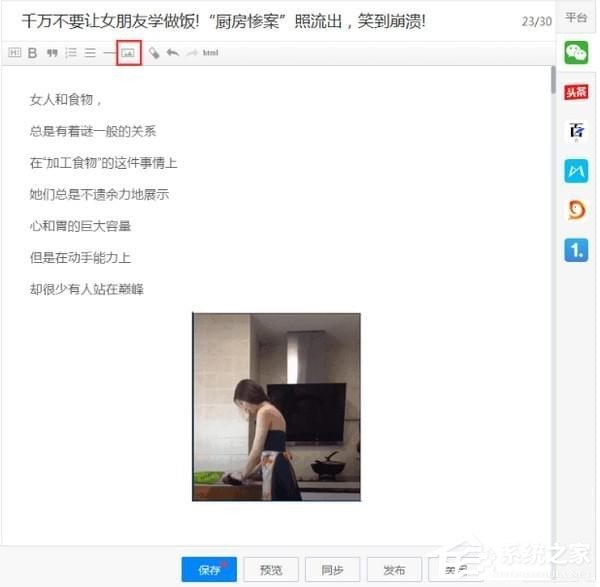The height and width of the screenshot is (587, 600).
Task: Insert a blockquote
Action: pyautogui.click(x=52, y=53)
